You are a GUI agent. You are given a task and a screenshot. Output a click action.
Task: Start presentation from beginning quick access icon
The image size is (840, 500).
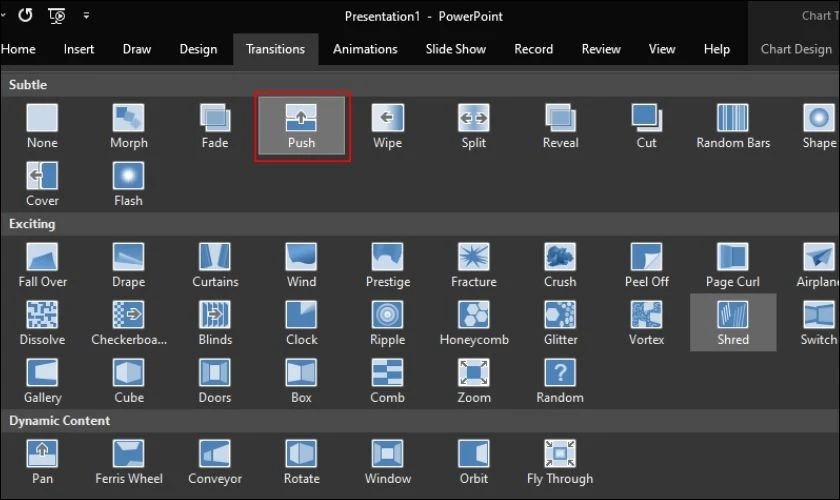[x=57, y=16]
